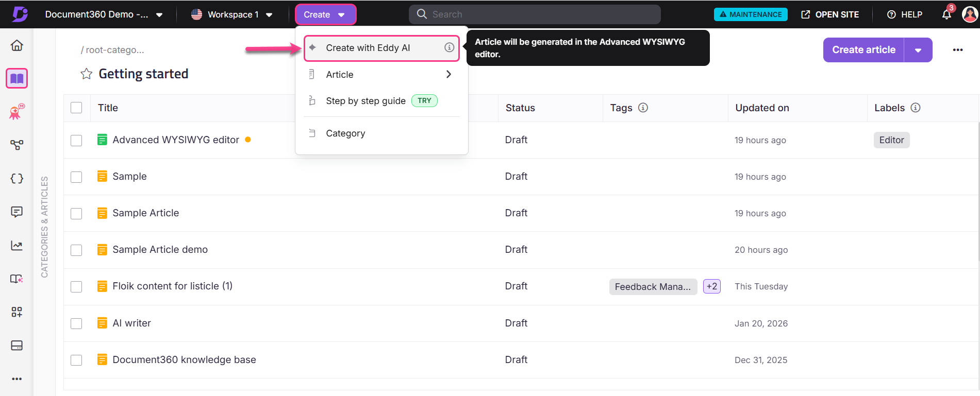
Task: Open the workflow nodes icon in sidebar
Action: click(17, 145)
